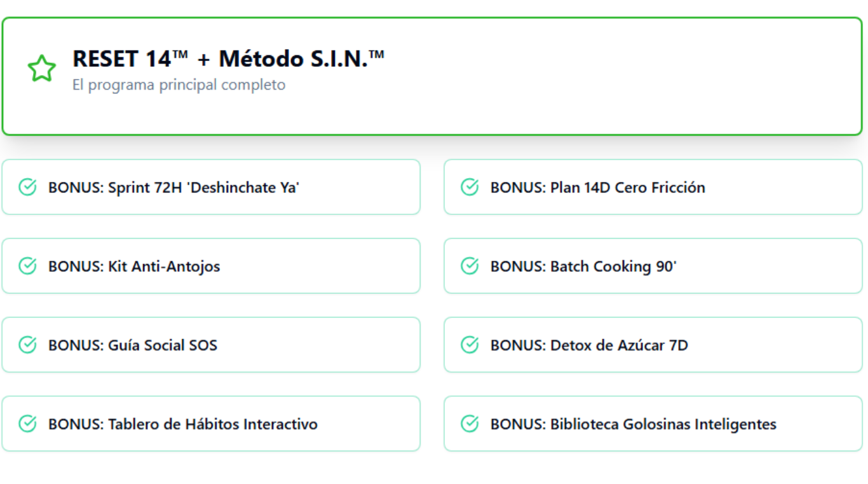
Task: Click the check circle icon for Kit Anti-Antojos
Action: pos(27,266)
